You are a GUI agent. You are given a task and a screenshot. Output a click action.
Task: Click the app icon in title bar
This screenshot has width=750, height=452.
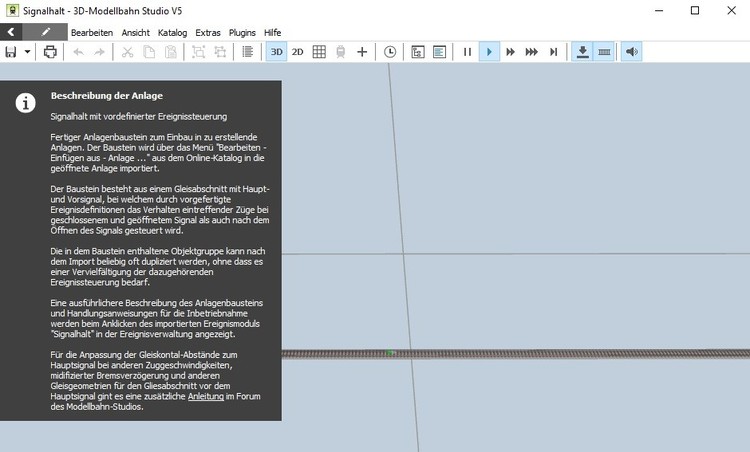click(12, 10)
